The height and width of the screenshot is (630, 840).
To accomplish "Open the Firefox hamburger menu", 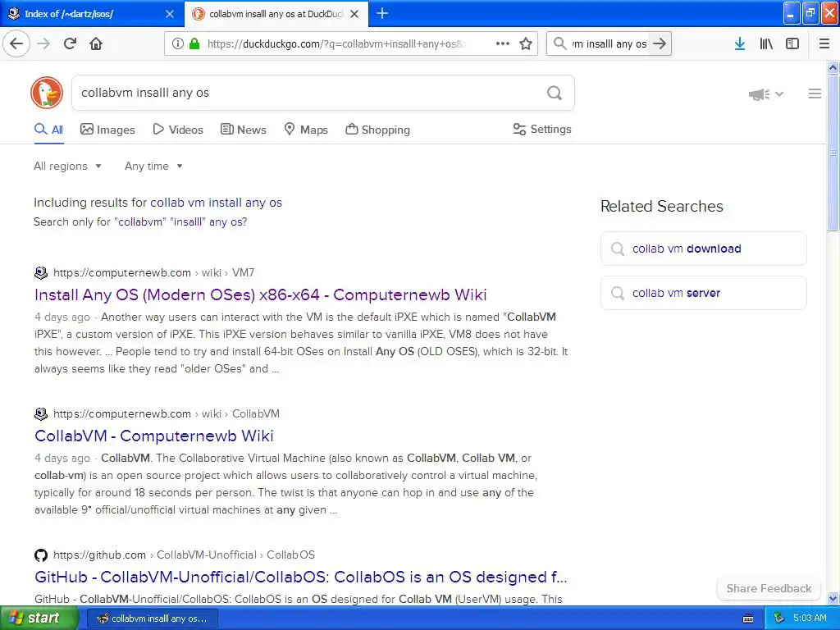I will (x=824, y=43).
